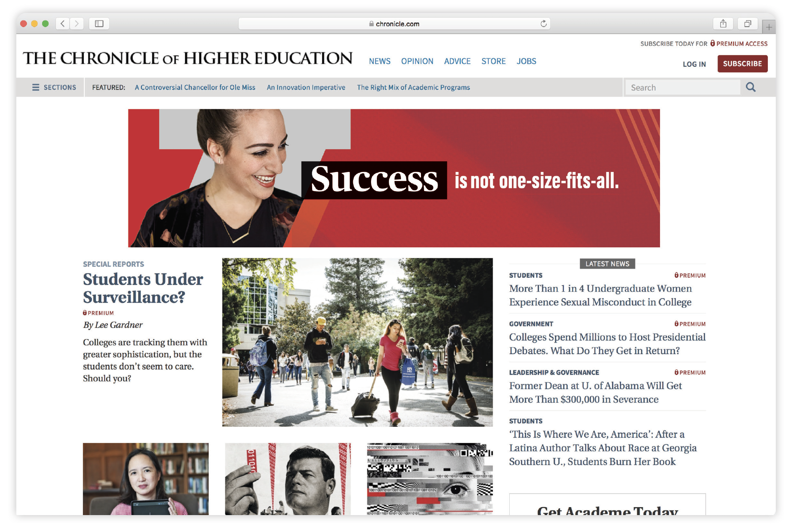Read 'Colleges Spend Millions to Host Presidential Debates'
The image size is (792, 532).
607,344
